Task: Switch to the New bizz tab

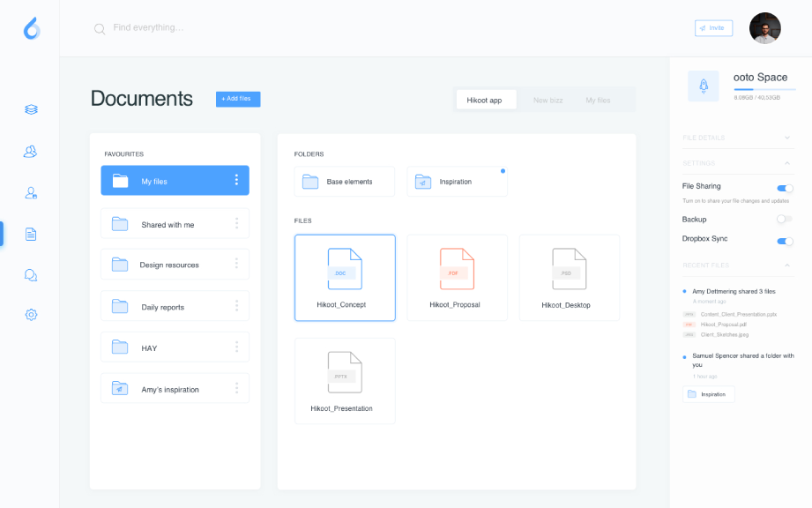Action: click(x=548, y=101)
